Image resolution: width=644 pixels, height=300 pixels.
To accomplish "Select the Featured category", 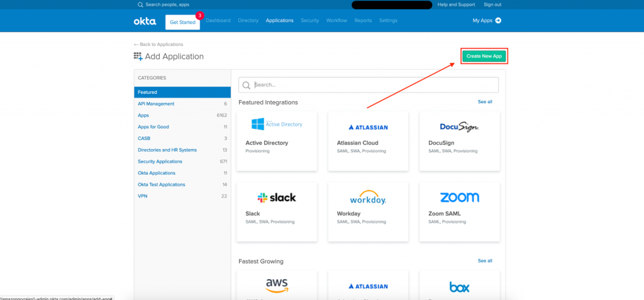I will [182, 92].
